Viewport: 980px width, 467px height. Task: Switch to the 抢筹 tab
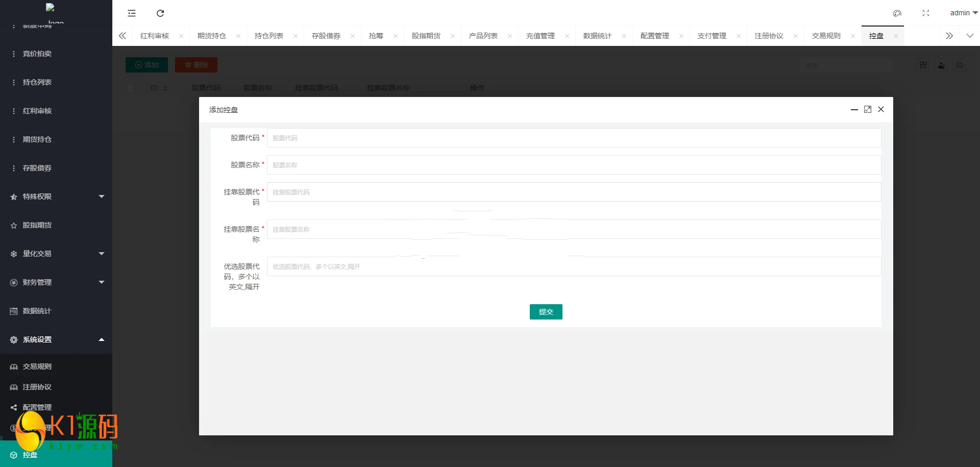[376, 36]
